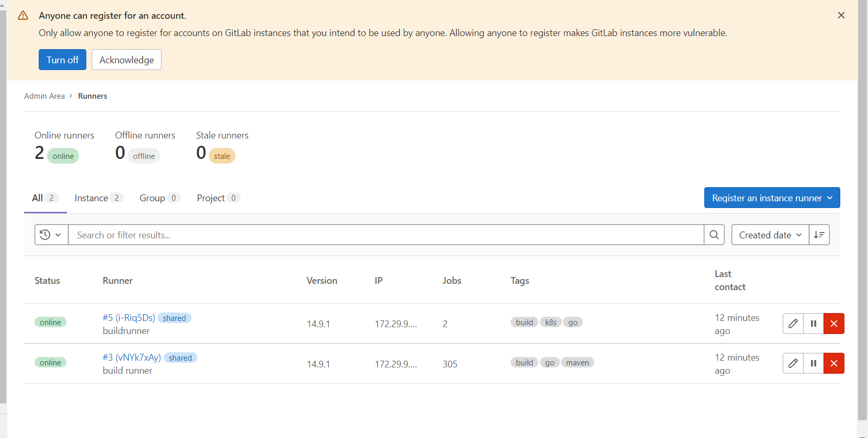The width and height of the screenshot is (868, 438).
Task: Pause runner #3 build runner
Action: tap(814, 363)
